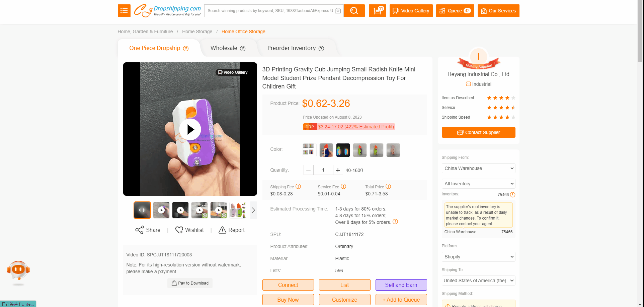Screen dimensions: 644x307
Task: Open the shopping cart icon
Action: [377, 11]
